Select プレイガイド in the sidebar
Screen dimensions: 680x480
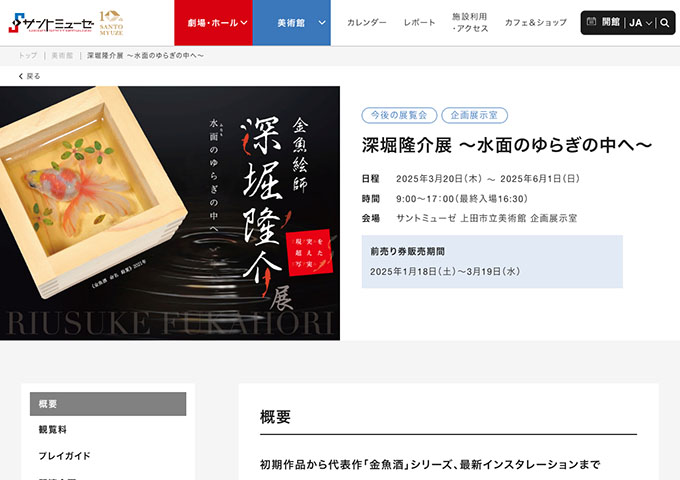pyautogui.click(x=108, y=455)
